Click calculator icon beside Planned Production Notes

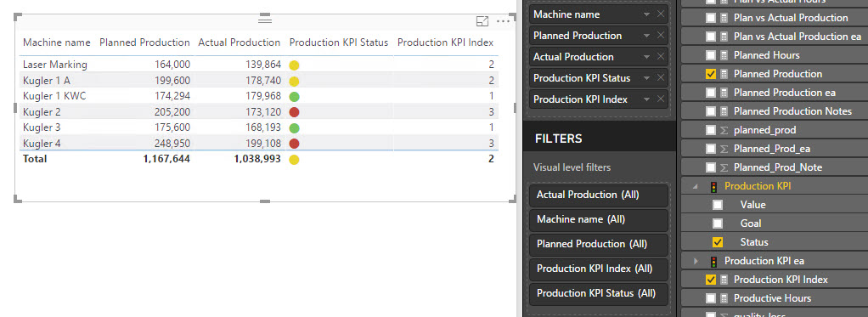coord(724,111)
